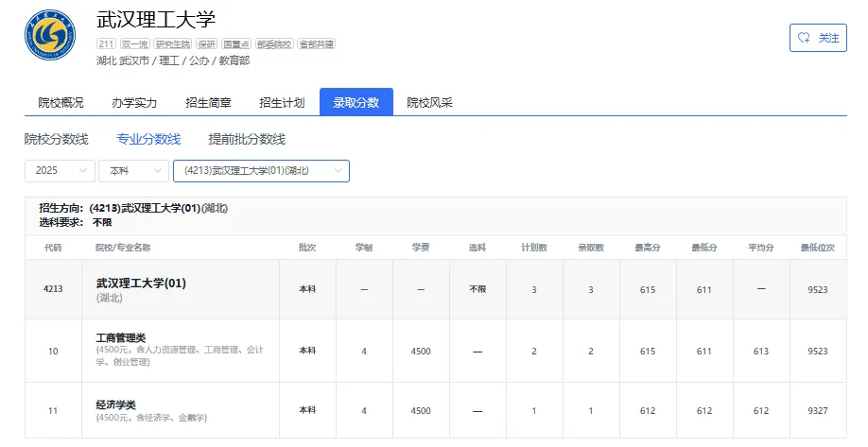This screenshot has height=447, width=868.
Task: Click the 保研 tag
Action: (207, 43)
